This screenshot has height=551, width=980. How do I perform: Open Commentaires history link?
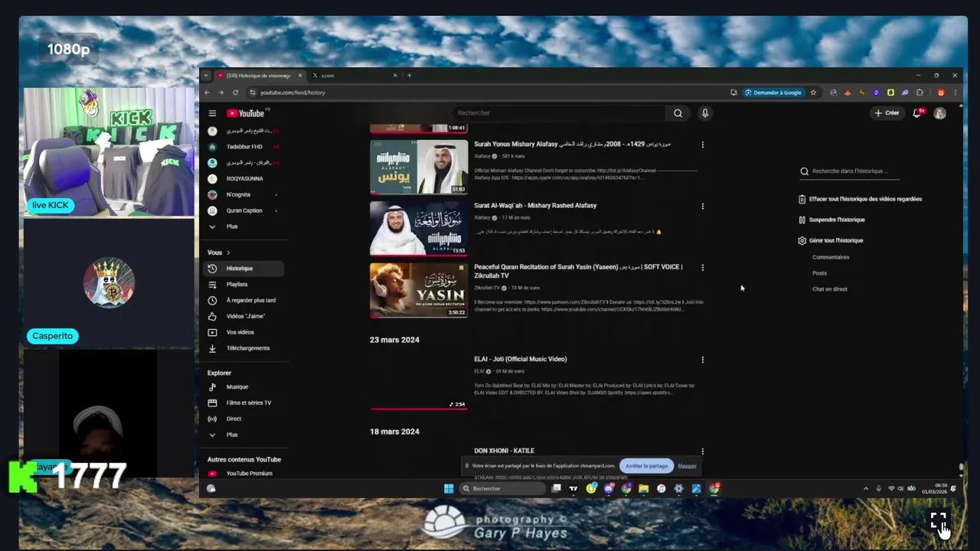pyautogui.click(x=831, y=257)
